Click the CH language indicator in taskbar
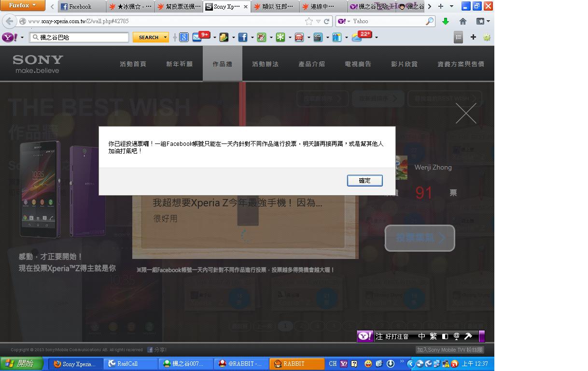Screen dimensions: 588x371 (333, 364)
